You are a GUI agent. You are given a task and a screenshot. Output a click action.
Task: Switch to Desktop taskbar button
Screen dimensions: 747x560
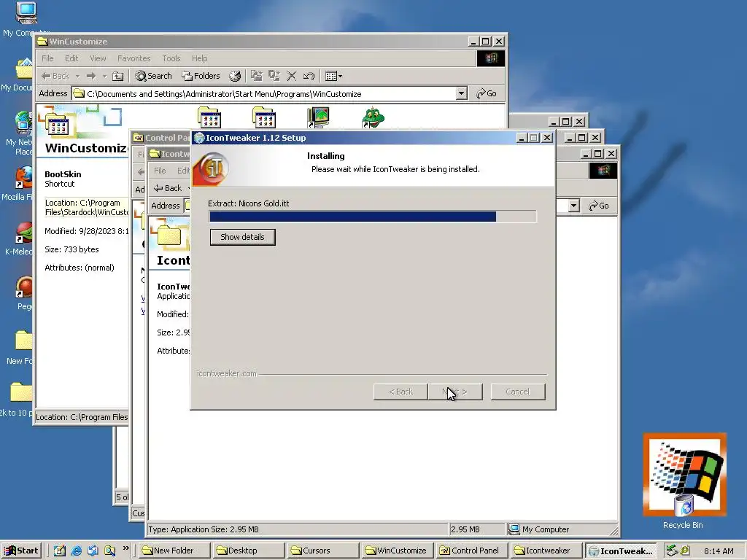coord(248,551)
